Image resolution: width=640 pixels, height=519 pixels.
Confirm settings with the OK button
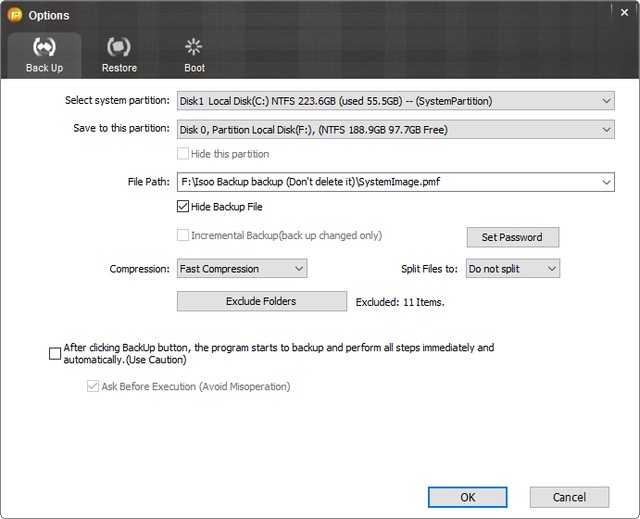(x=467, y=497)
